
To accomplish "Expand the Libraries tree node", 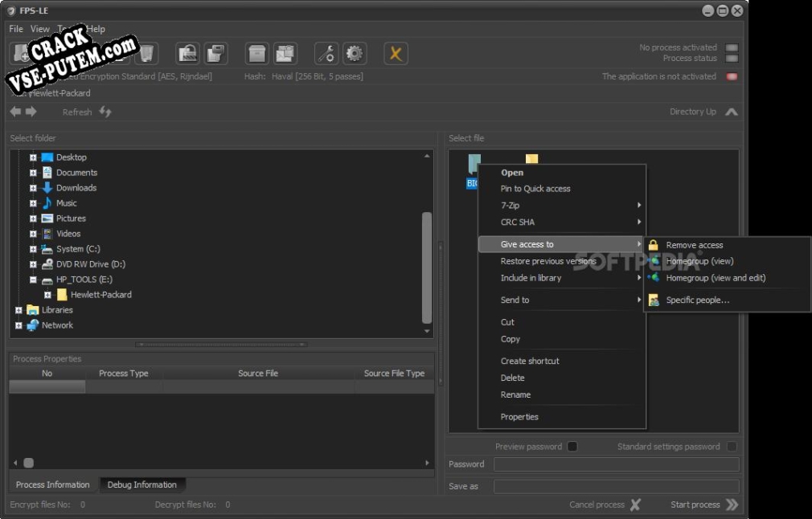I will point(18,310).
